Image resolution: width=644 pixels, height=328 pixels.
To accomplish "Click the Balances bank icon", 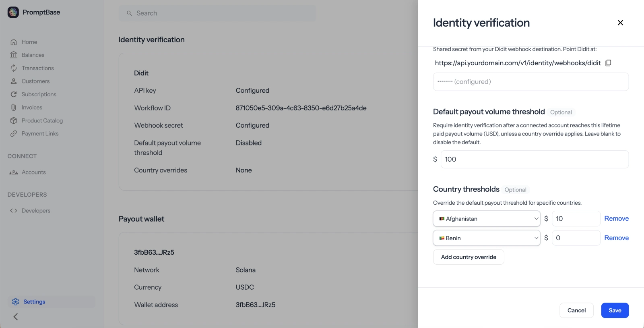I will tap(14, 55).
